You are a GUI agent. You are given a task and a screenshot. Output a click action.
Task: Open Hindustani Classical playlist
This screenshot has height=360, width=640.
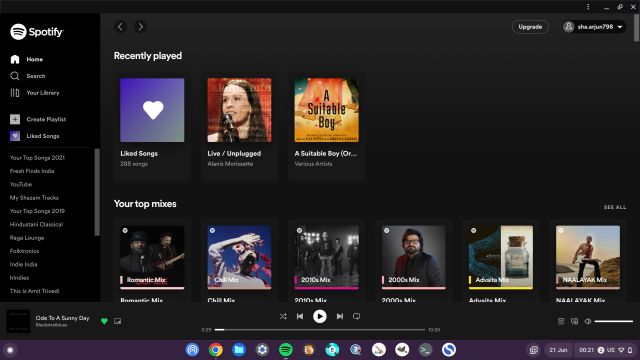point(36,224)
